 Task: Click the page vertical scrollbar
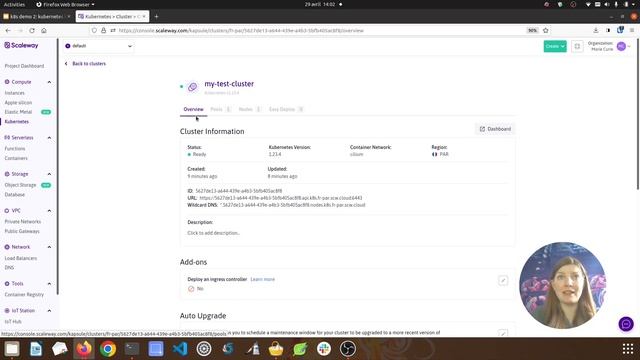tap(638, 114)
